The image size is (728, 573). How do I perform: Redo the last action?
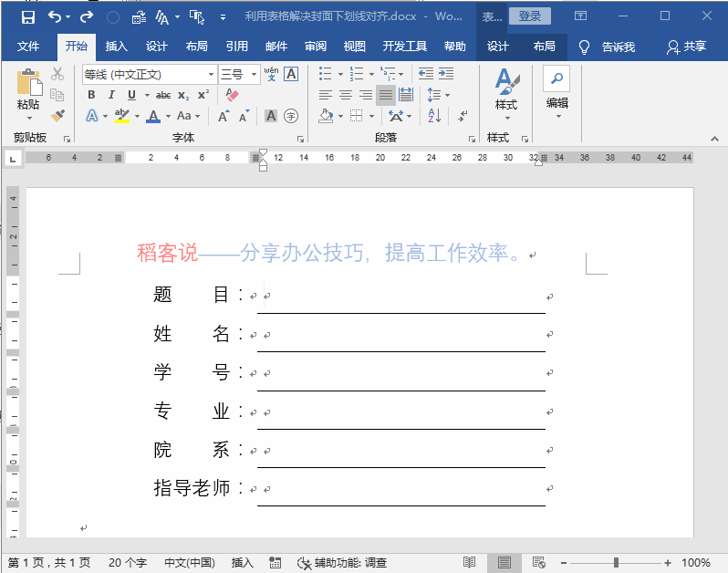coord(87,17)
